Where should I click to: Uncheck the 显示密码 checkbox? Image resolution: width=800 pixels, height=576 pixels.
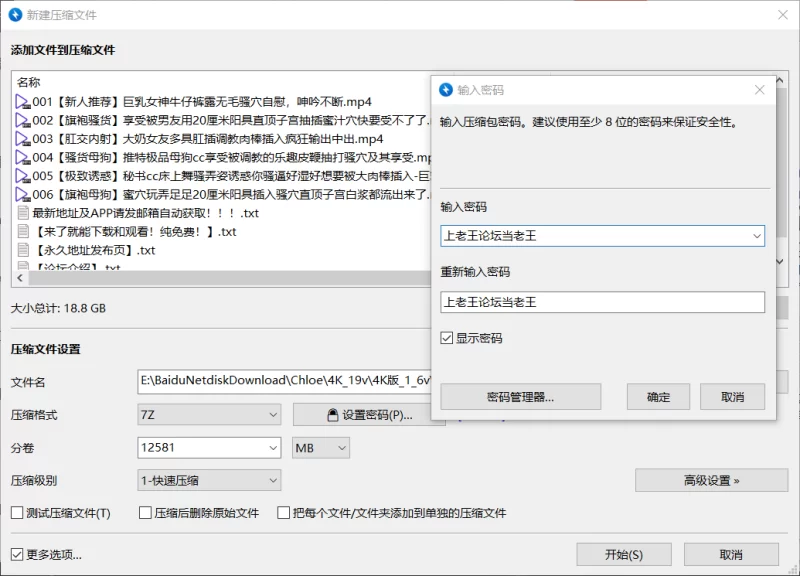coord(446,338)
